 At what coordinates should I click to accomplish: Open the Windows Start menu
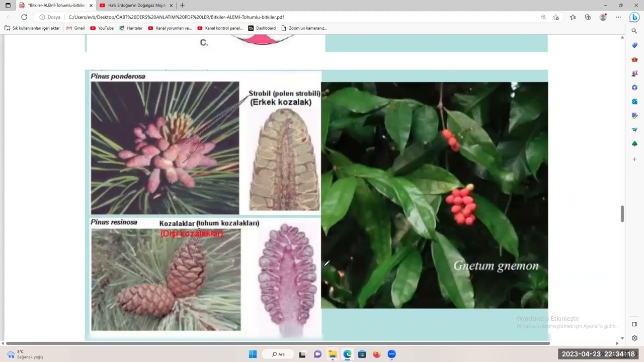pyautogui.click(x=253, y=354)
